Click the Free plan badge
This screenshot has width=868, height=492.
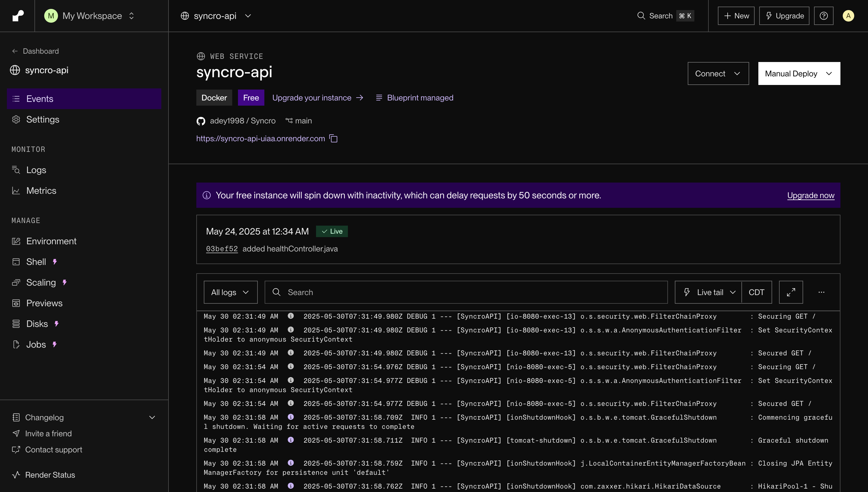[251, 98]
